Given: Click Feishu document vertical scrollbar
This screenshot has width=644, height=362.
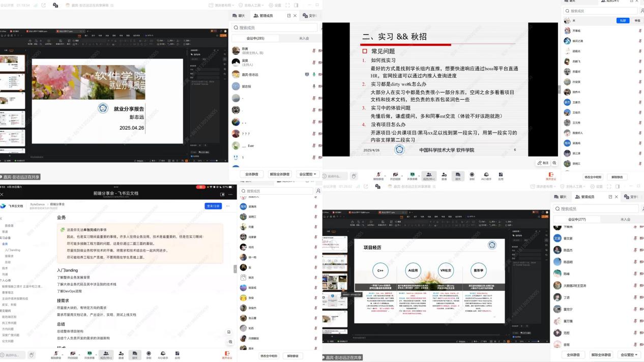Looking at the screenshot, I should tap(235, 268).
